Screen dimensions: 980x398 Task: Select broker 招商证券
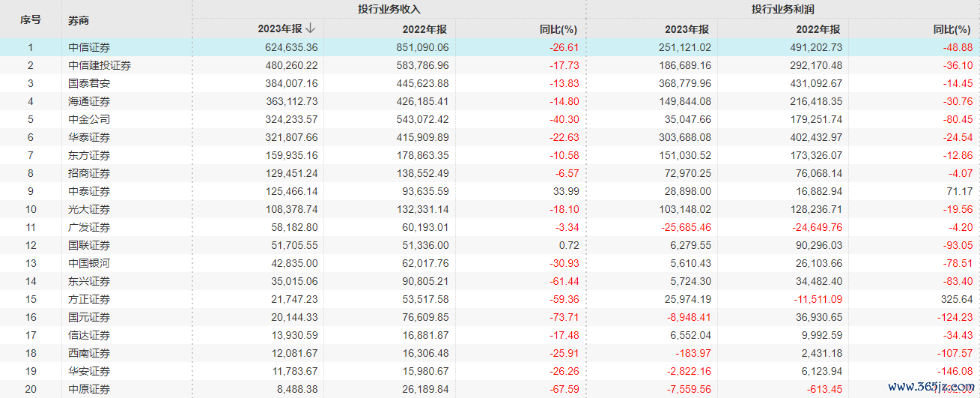click(89, 173)
